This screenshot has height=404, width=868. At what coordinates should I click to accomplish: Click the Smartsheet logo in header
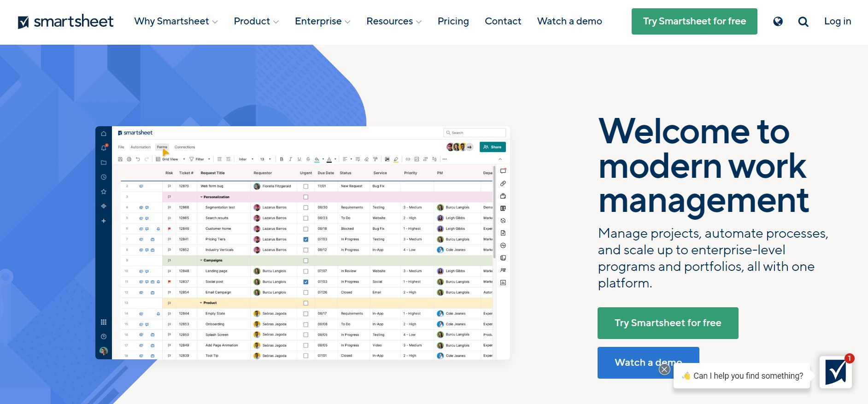(x=65, y=22)
